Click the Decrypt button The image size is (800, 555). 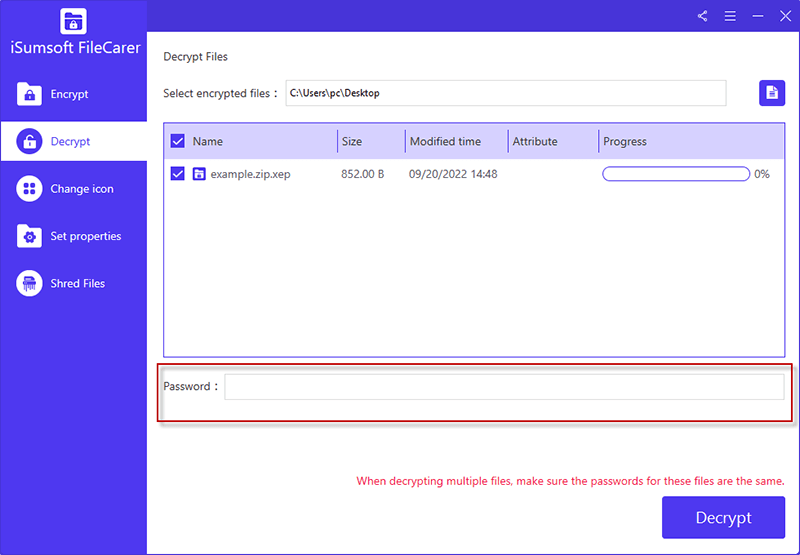pyautogui.click(x=723, y=517)
